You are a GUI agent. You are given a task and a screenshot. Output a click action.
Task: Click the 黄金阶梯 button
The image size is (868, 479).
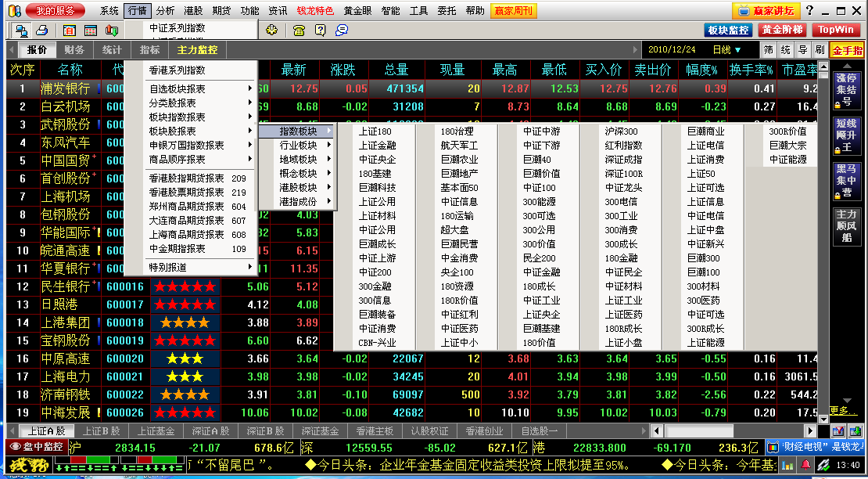[782, 30]
